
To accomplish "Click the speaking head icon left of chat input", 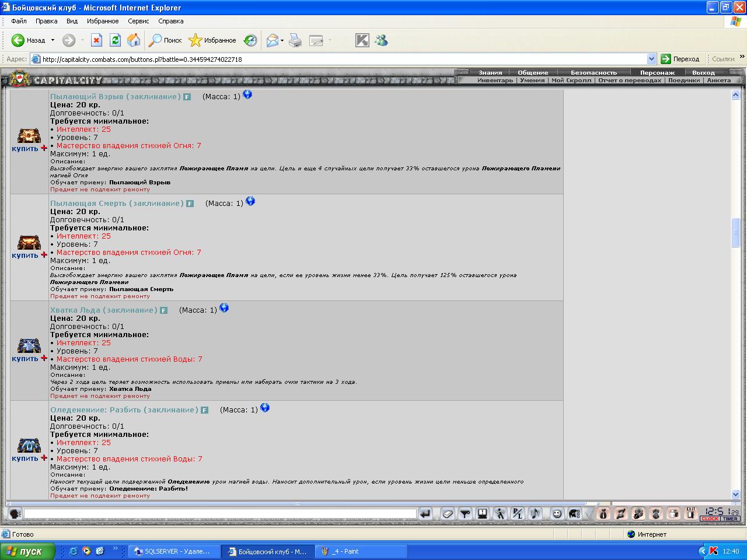I will point(16,514).
